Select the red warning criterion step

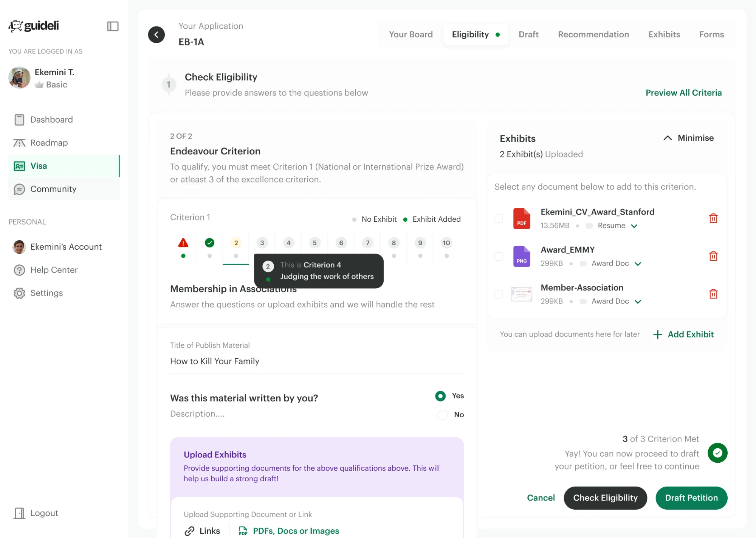tap(183, 243)
